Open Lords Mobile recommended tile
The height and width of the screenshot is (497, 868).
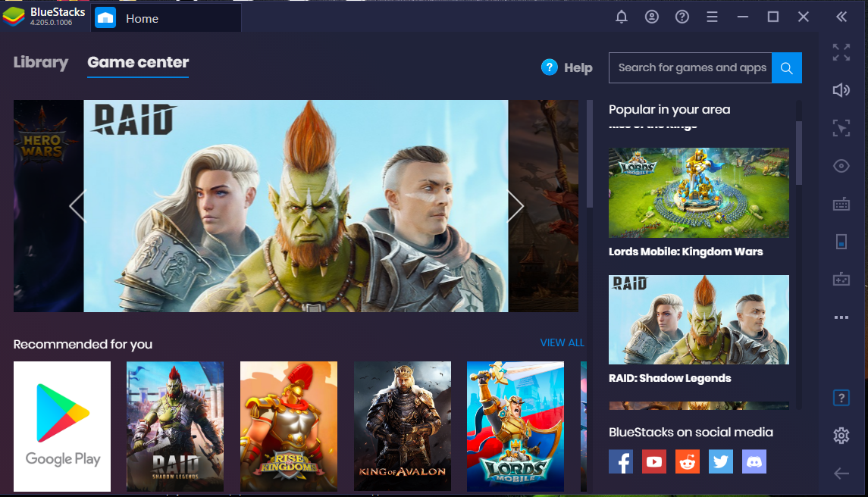point(515,426)
